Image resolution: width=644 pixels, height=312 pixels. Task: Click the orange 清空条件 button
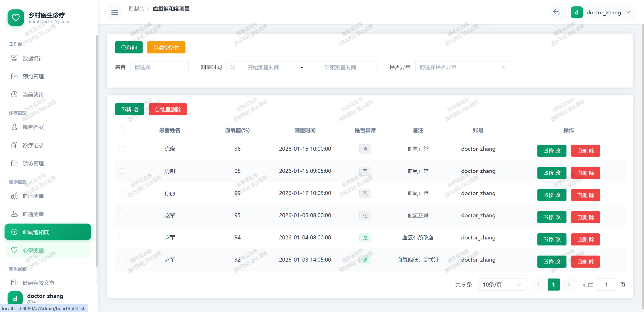tap(166, 47)
